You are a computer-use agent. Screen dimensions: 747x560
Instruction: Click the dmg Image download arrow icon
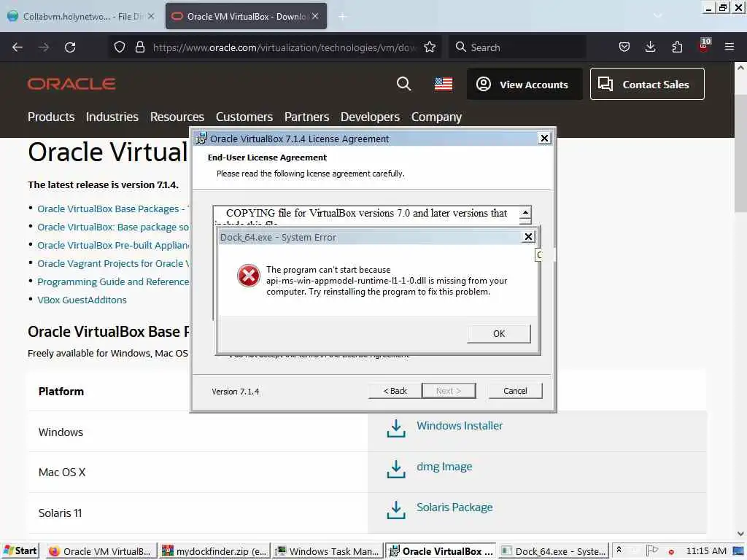tap(396, 469)
